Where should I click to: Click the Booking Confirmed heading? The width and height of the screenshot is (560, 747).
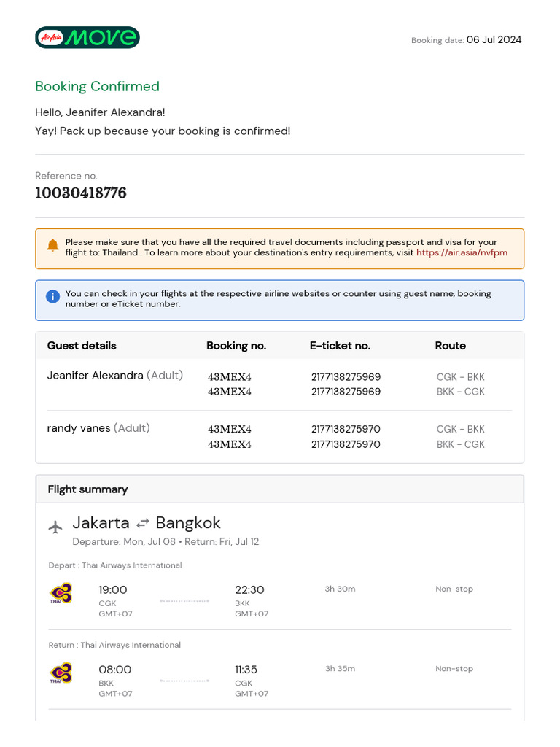click(x=97, y=86)
